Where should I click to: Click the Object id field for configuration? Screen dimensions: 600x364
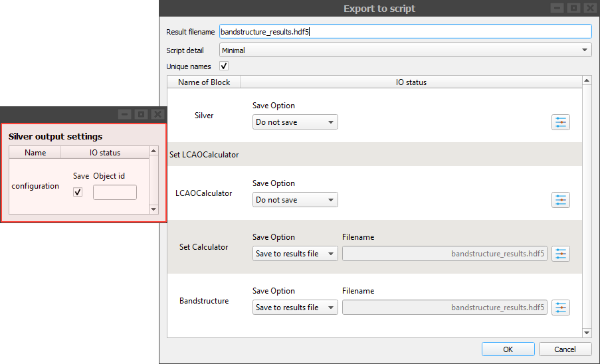115,193
